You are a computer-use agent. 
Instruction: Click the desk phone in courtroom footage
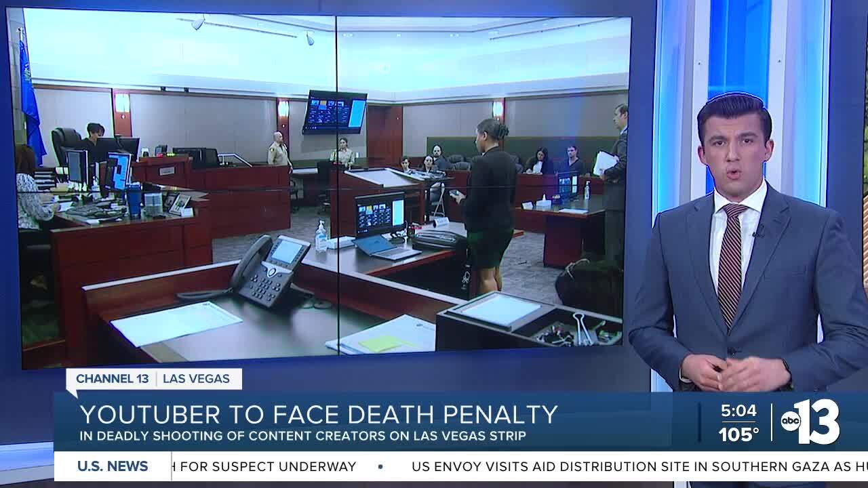(x=269, y=270)
